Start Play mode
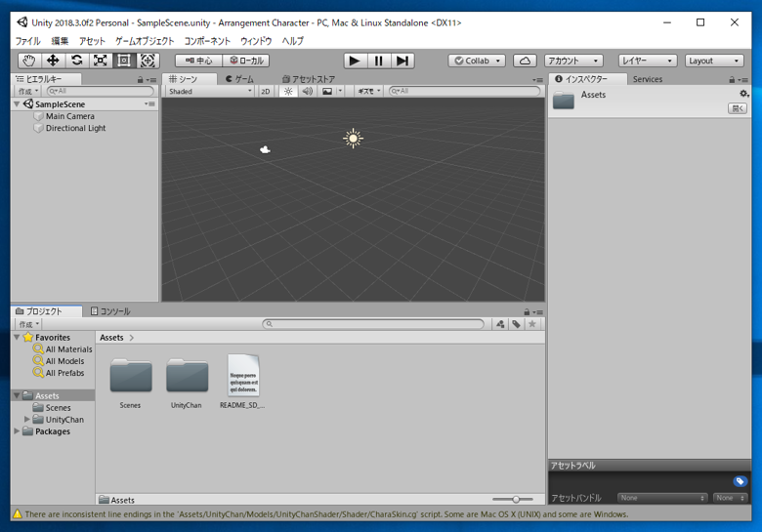762x532 pixels. point(355,61)
